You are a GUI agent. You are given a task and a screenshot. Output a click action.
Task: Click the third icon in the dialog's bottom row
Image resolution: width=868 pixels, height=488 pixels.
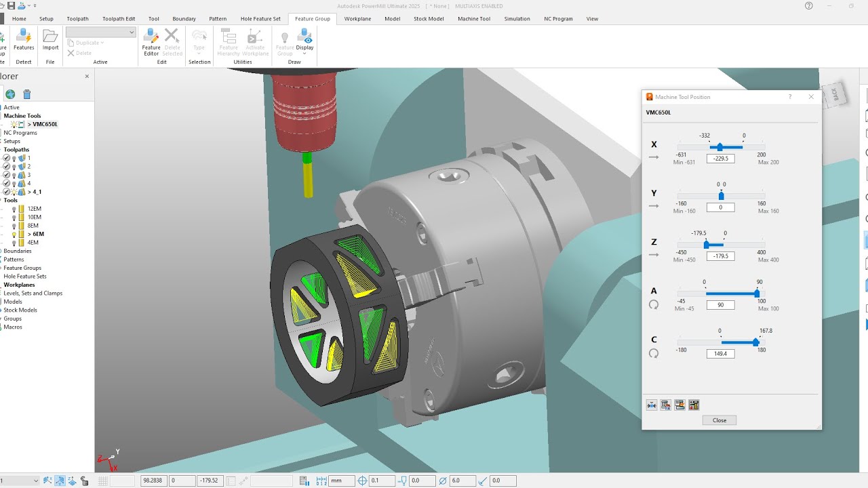(x=679, y=405)
